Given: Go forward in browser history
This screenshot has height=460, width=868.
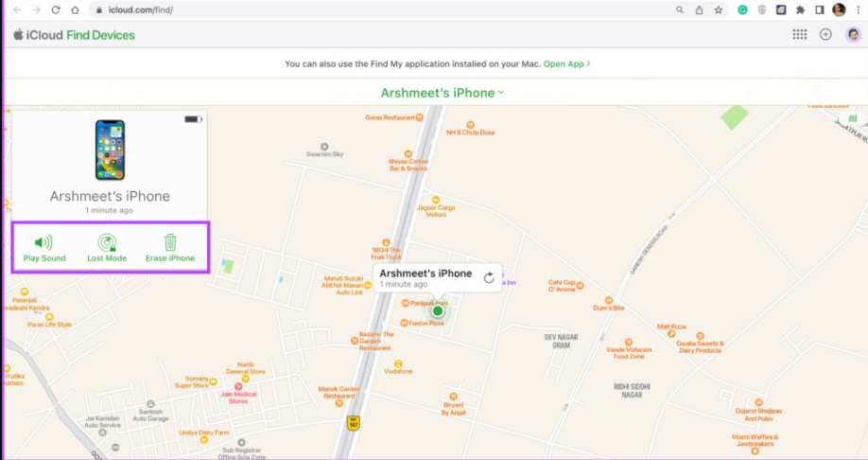Looking at the screenshot, I should click(37, 10).
